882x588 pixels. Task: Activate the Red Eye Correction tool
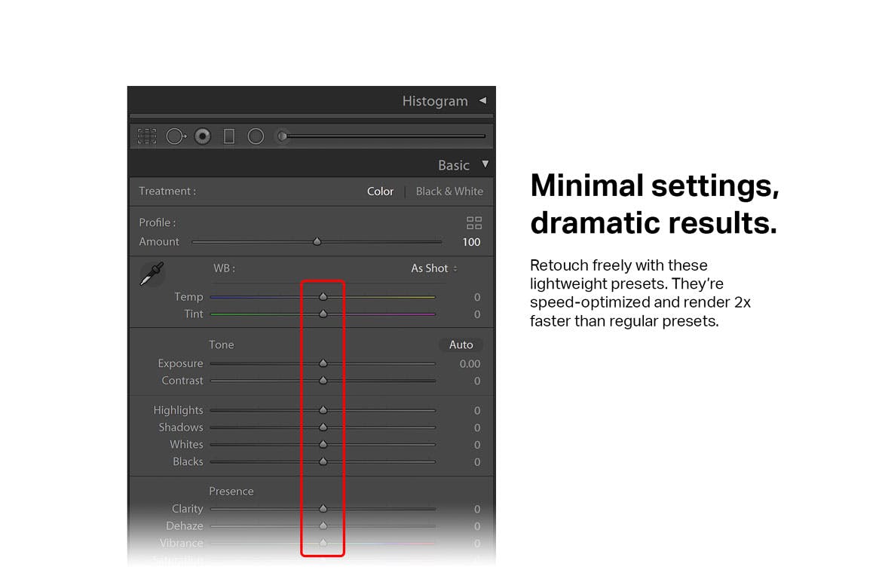click(x=202, y=136)
